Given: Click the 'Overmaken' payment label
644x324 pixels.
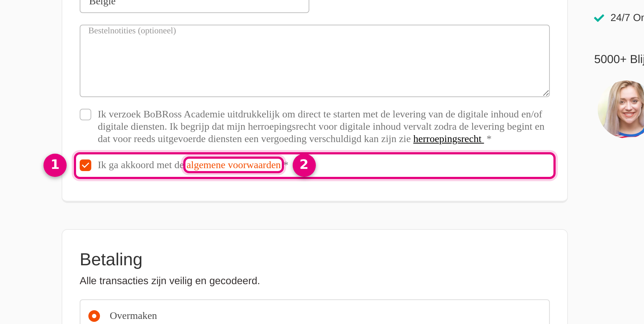Looking at the screenshot, I should [133, 316].
